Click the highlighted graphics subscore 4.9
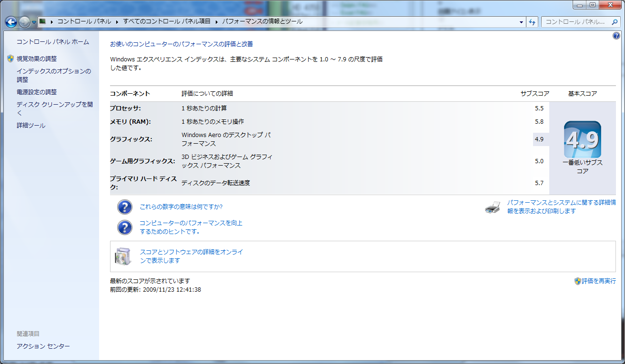The image size is (625, 364). coord(539,139)
